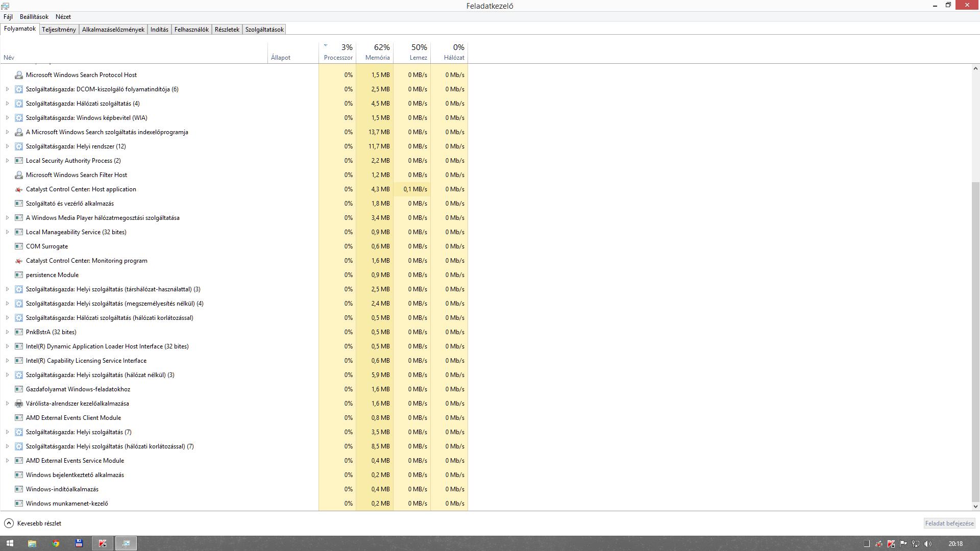
Task: Click the scrollbar down arrow
Action: [975, 507]
